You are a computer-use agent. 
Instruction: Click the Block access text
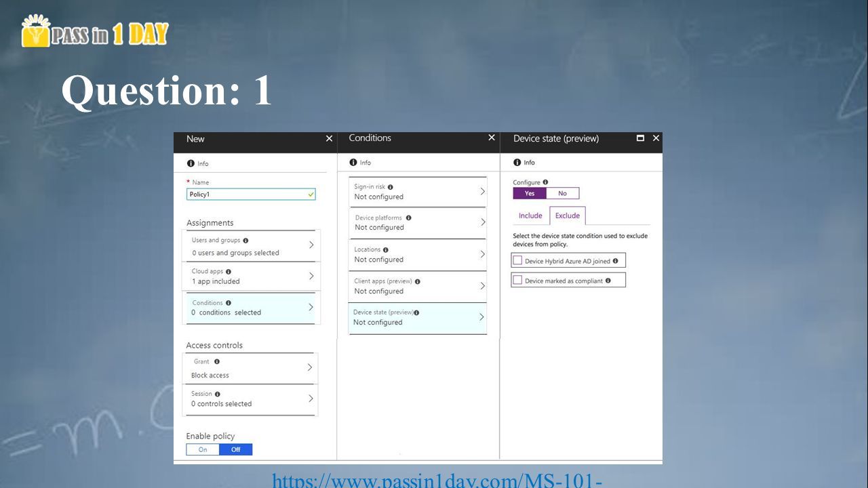pos(210,375)
